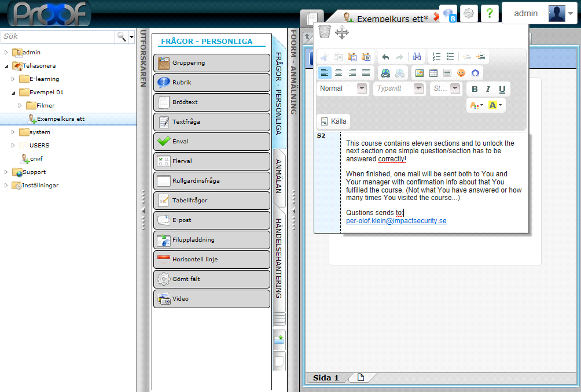Insert a table in the editor
Screen dimensions: 581x392
[433, 73]
